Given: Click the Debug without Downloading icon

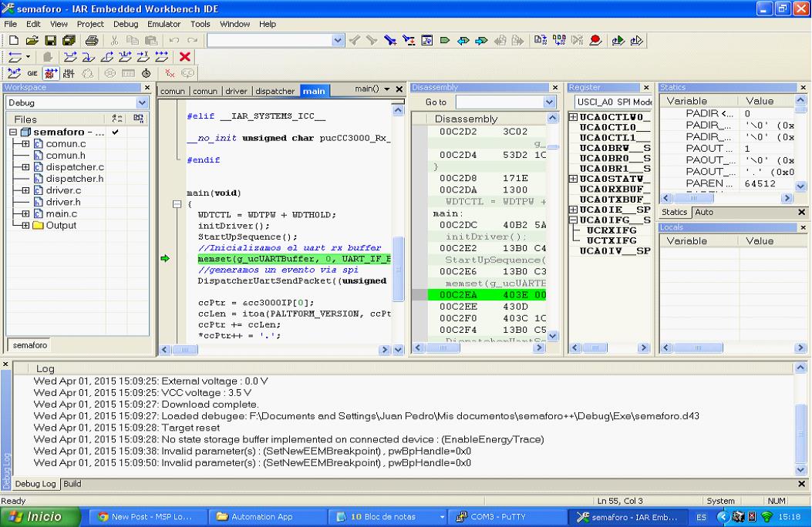Looking at the screenshot, I should click(x=636, y=40).
